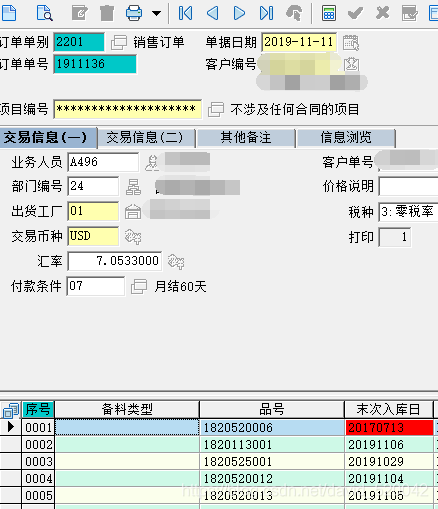Click the department number field 24

pos(93,186)
